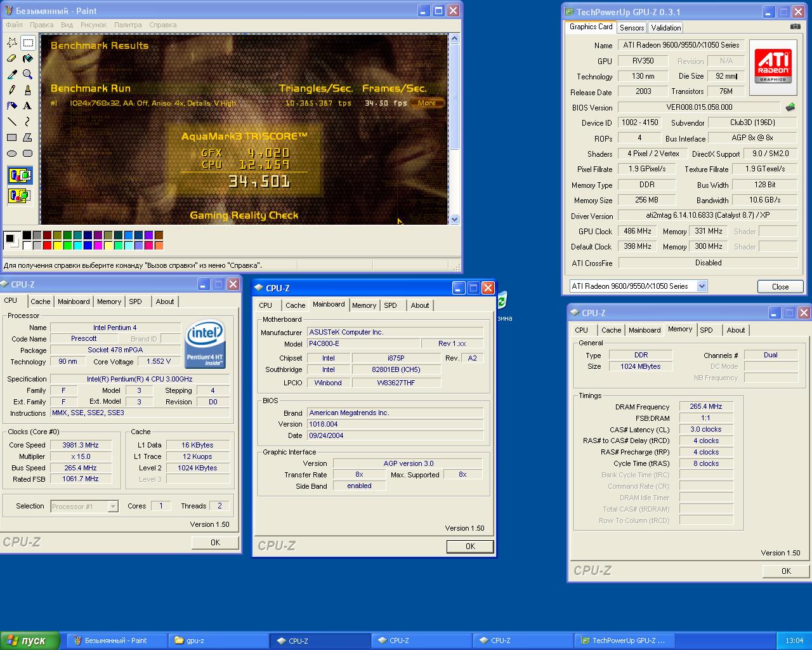Open the Файл menu in Paint
This screenshot has height=650, width=812.
pyautogui.click(x=14, y=25)
